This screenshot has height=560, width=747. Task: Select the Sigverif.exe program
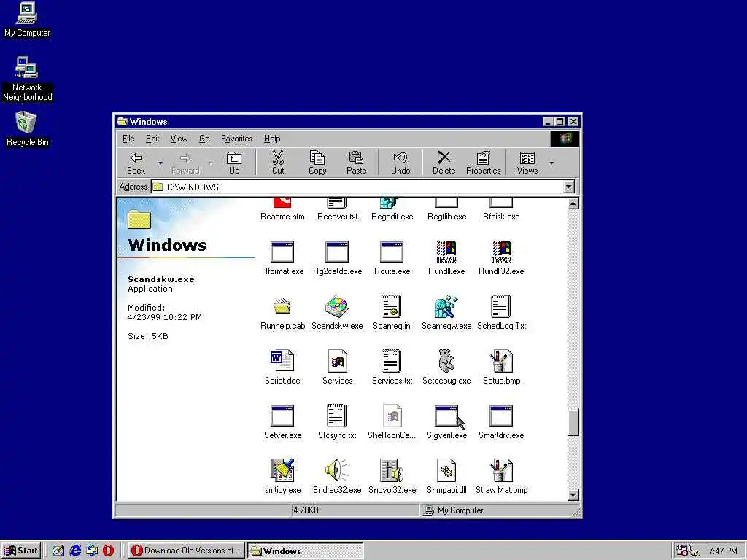(446, 416)
